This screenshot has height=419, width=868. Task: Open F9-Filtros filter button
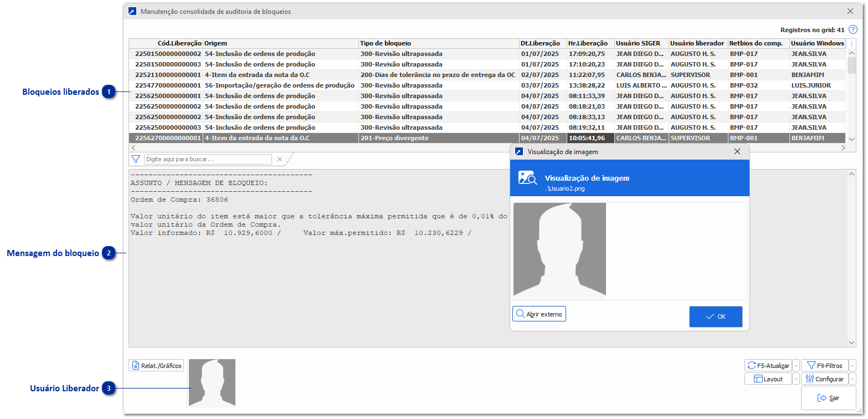tap(824, 365)
